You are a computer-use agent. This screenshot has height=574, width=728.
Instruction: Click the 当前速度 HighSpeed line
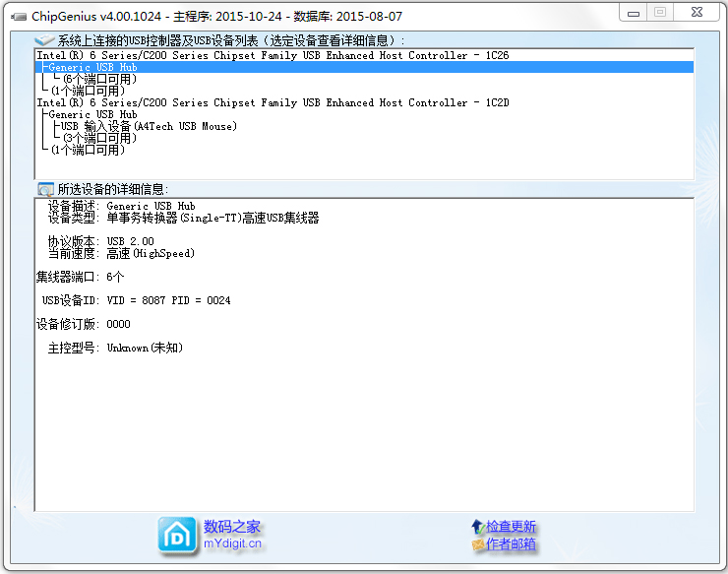[121, 253]
